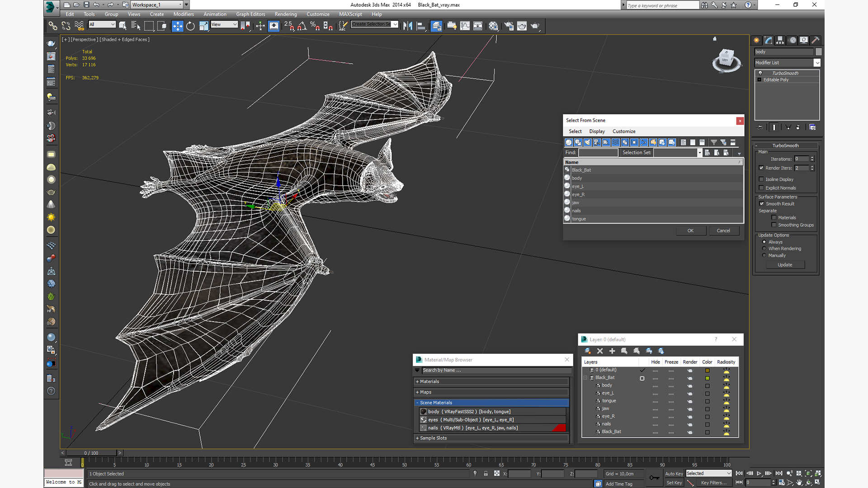The image size is (868, 488).
Task: Click the Play Animation button
Action: (759, 474)
